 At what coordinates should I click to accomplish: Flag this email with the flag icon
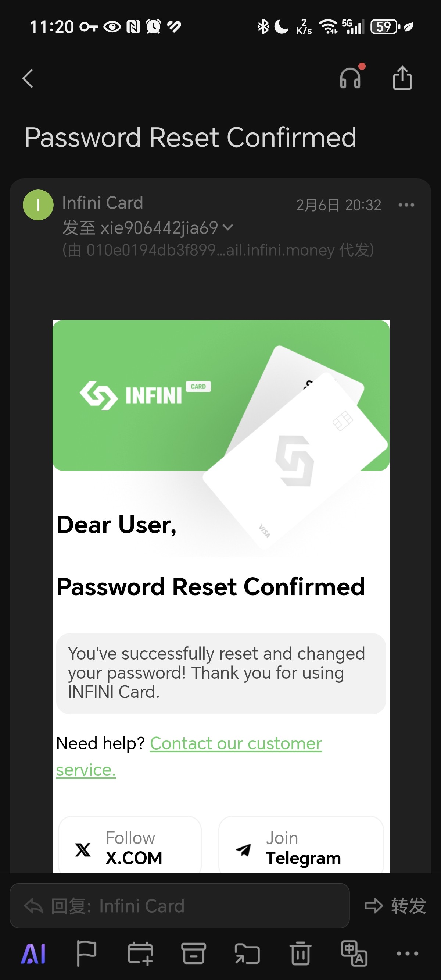[x=86, y=954]
